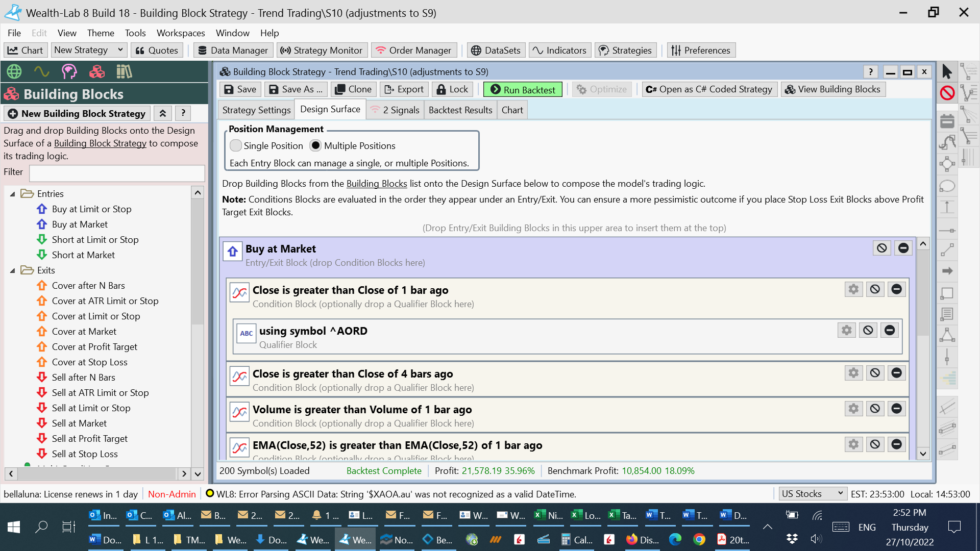Disable the ^AORD qualifier block

868,330
